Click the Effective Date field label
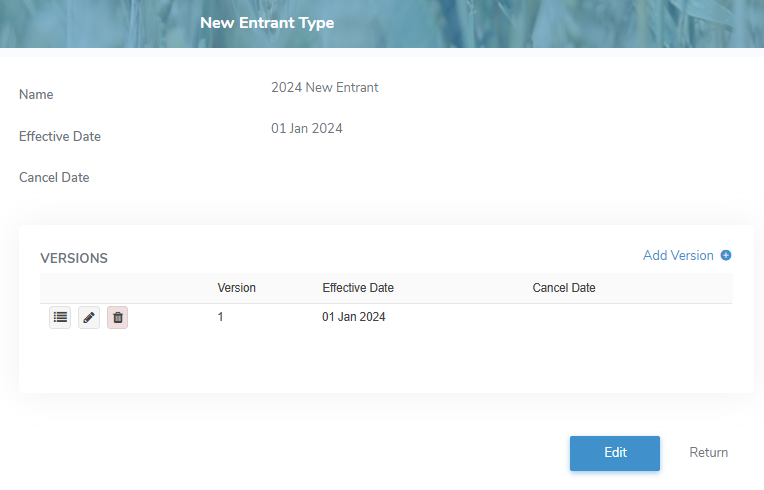Viewport: 764px width, 490px height. coord(60,137)
